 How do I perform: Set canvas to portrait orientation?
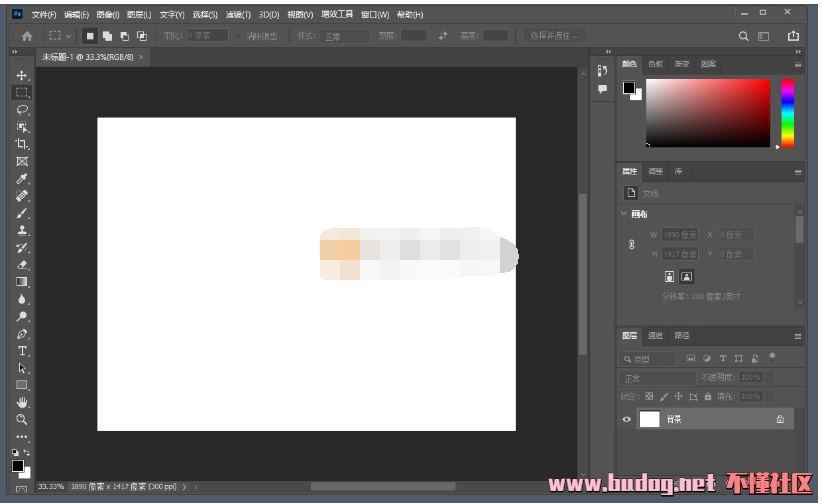(x=669, y=276)
